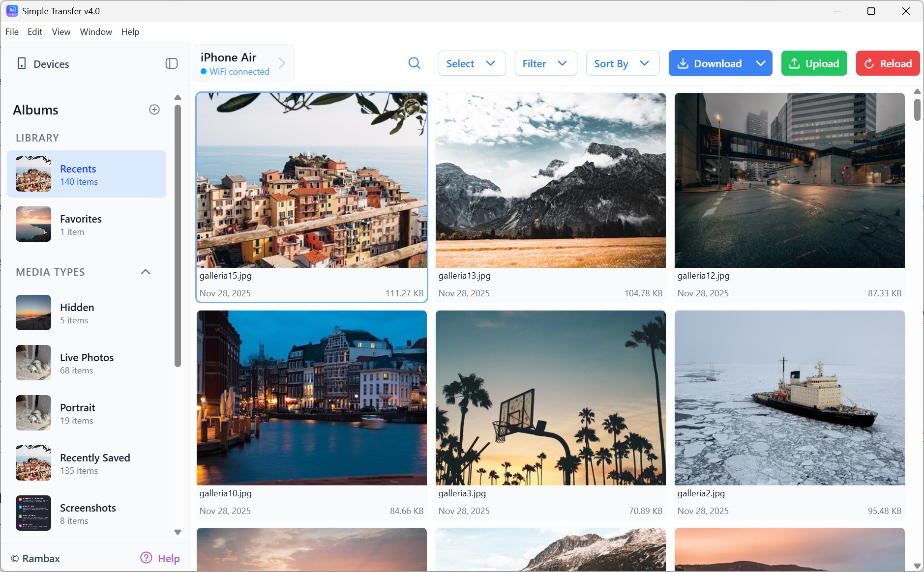Open the Filter dropdown
924x572 pixels.
[x=545, y=63]
